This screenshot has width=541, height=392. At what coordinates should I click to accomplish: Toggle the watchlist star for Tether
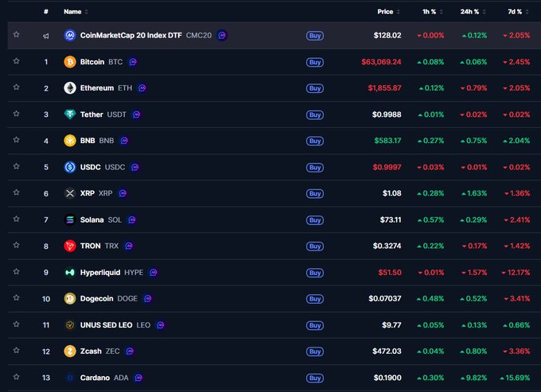pyautogui.click(x=16, y=114)
